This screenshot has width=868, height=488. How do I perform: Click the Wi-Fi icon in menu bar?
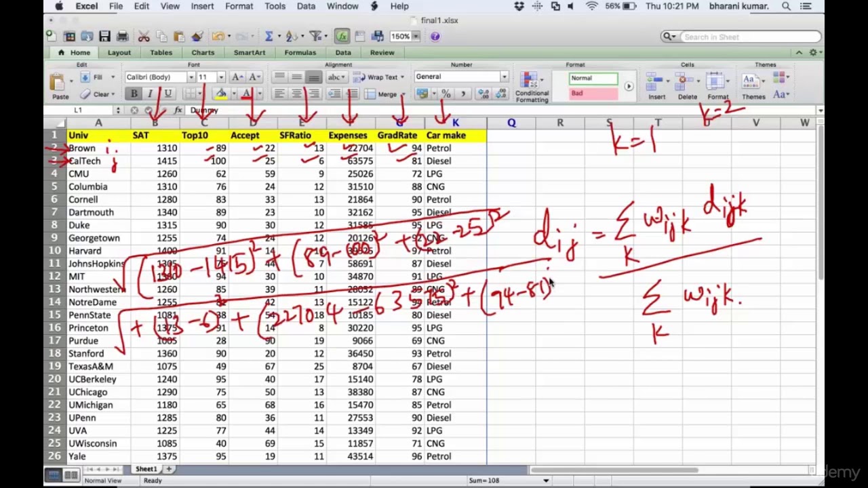592,6
